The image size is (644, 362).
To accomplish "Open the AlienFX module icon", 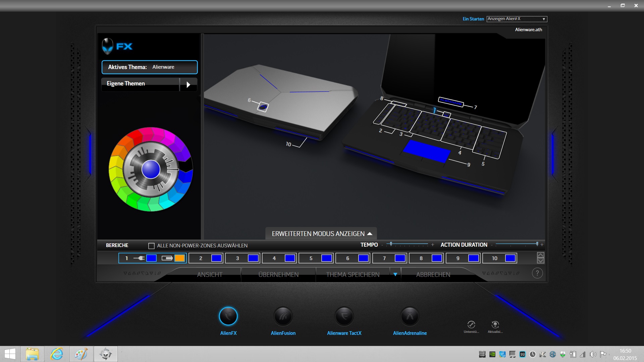I will (228, 316).
